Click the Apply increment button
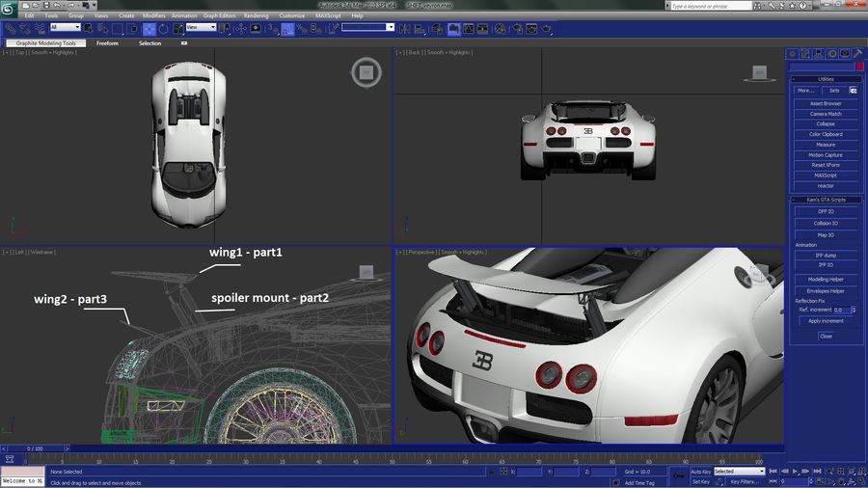 [x=826, y=321]
